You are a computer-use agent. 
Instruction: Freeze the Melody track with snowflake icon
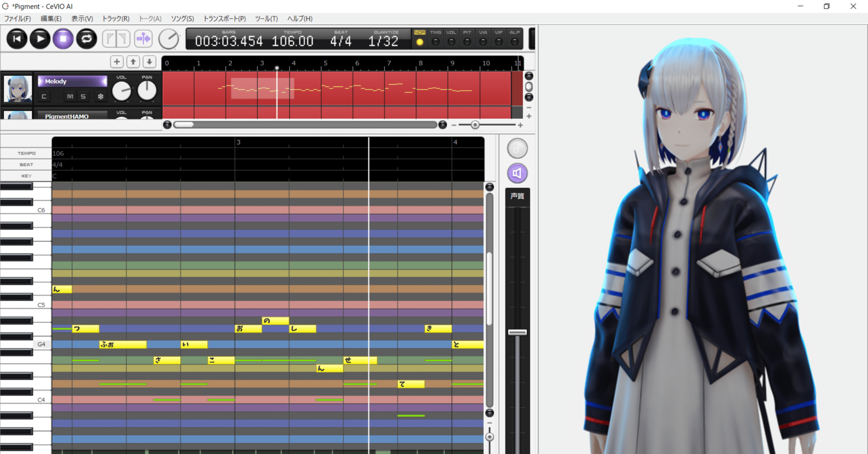100,96
